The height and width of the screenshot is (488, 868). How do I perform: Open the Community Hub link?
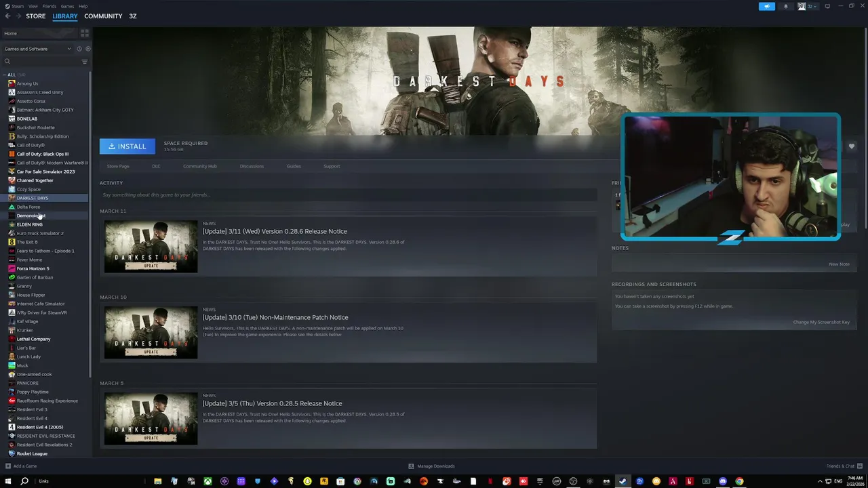(200, 166)
